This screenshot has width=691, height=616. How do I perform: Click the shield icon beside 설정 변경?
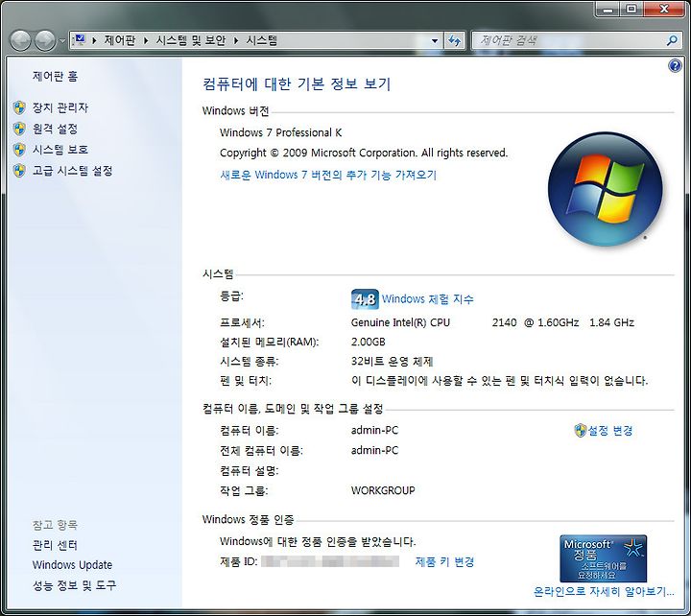[581, 430]
